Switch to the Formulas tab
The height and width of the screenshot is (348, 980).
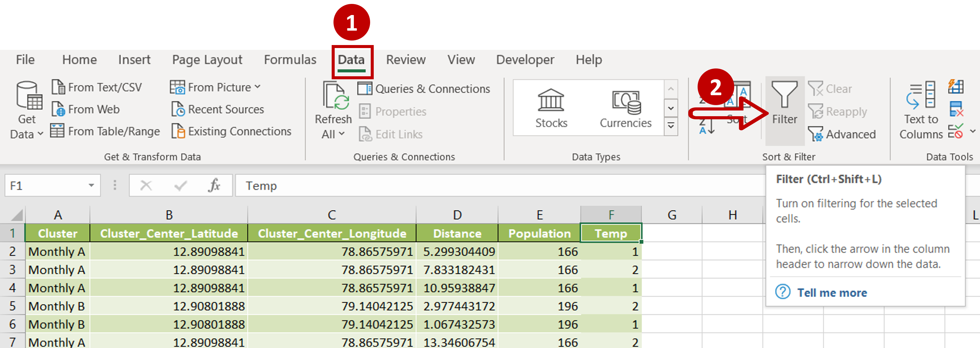point(290,60)
